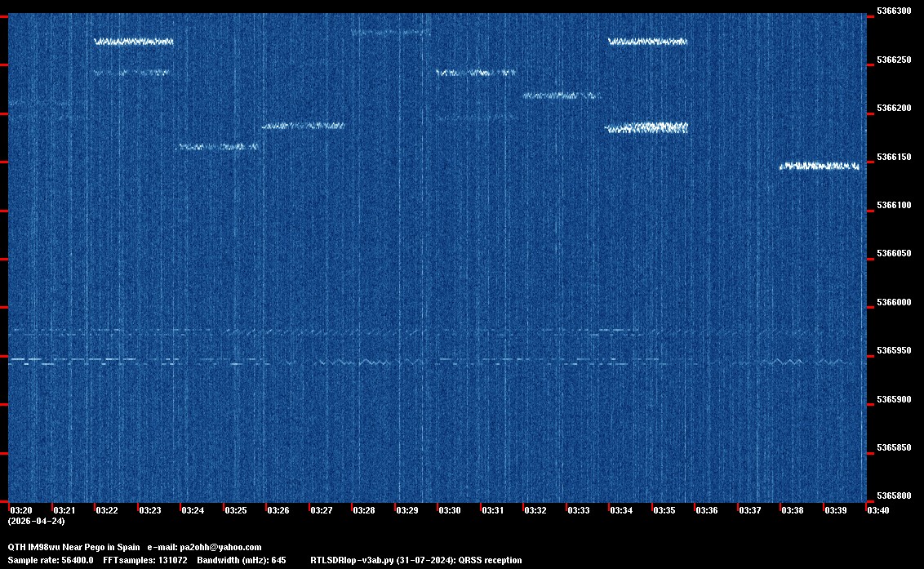The width and height of the screenshot is (924, 569).
Task: Click the 03:40 time axis label
Action: pos(878,510)
